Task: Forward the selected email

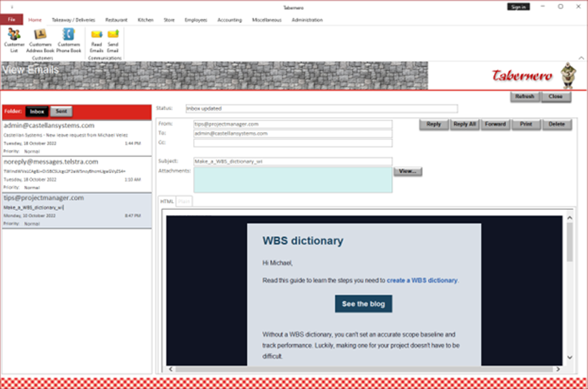Action: (x=495, y=124)
